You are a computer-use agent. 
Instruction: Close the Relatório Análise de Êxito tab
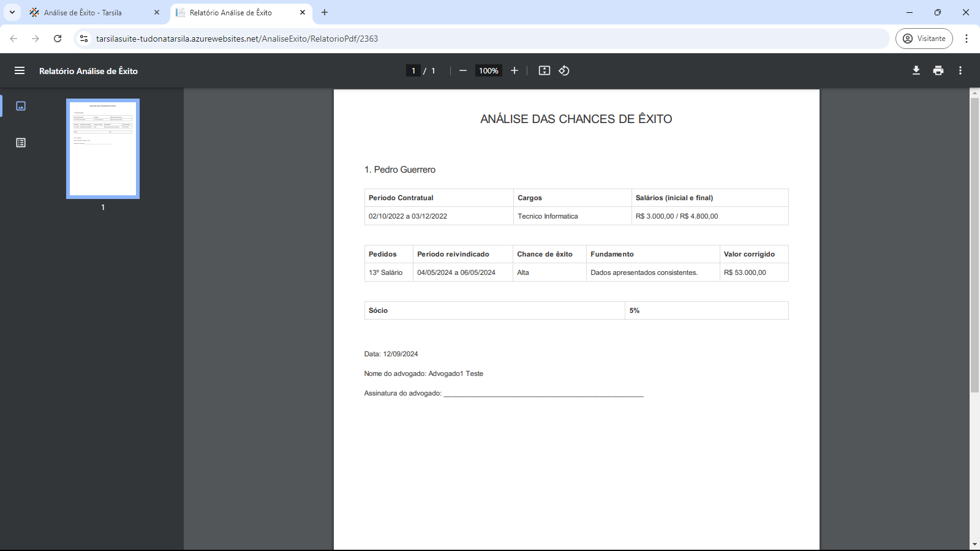click(303, 12)
